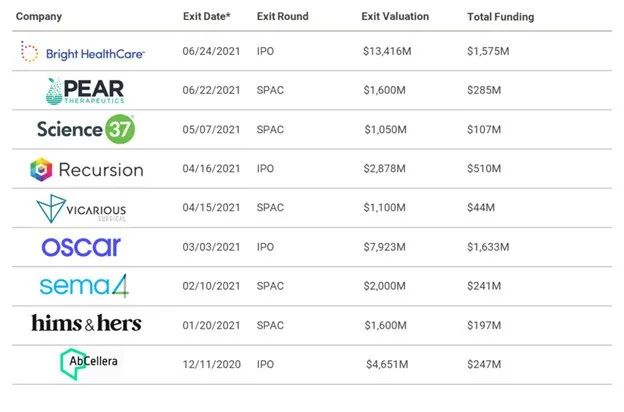Click the Sema4 logo

(84, 286)
